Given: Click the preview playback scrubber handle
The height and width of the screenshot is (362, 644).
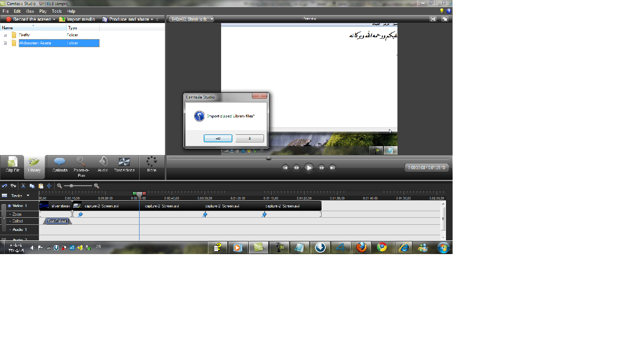Looking at the screenshot, I should [x=269, y=159].
